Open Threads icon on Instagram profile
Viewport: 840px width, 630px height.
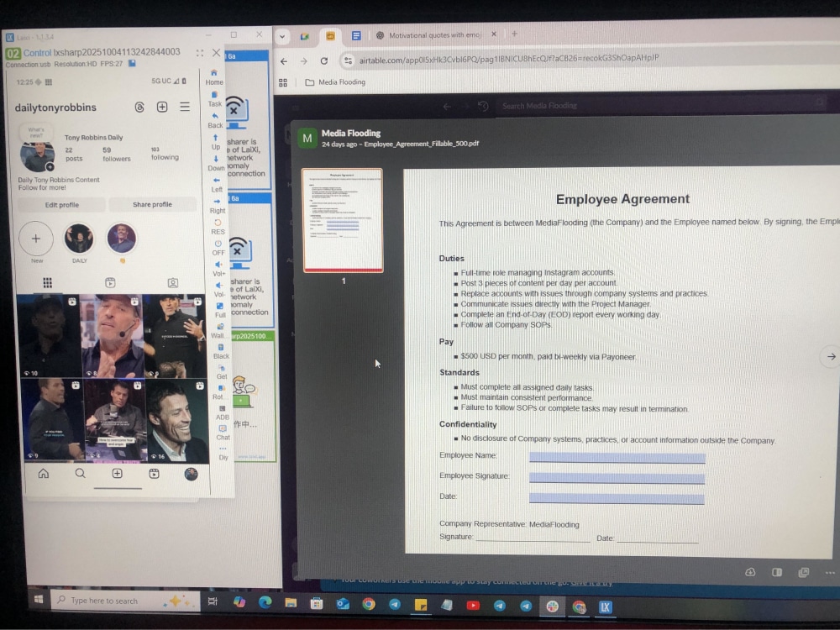139,108
